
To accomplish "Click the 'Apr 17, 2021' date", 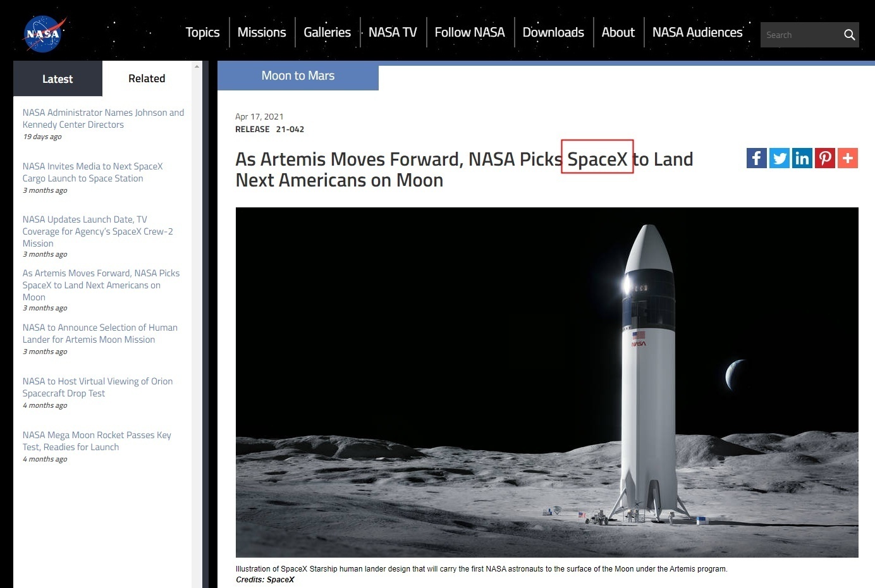I will [259, 116].
